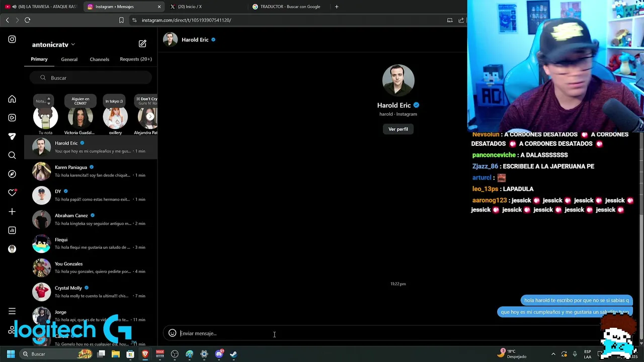This screenshot has height=362, width=644.
Task: Open profile avatar icon in sidebar
Action: [12, 249]
